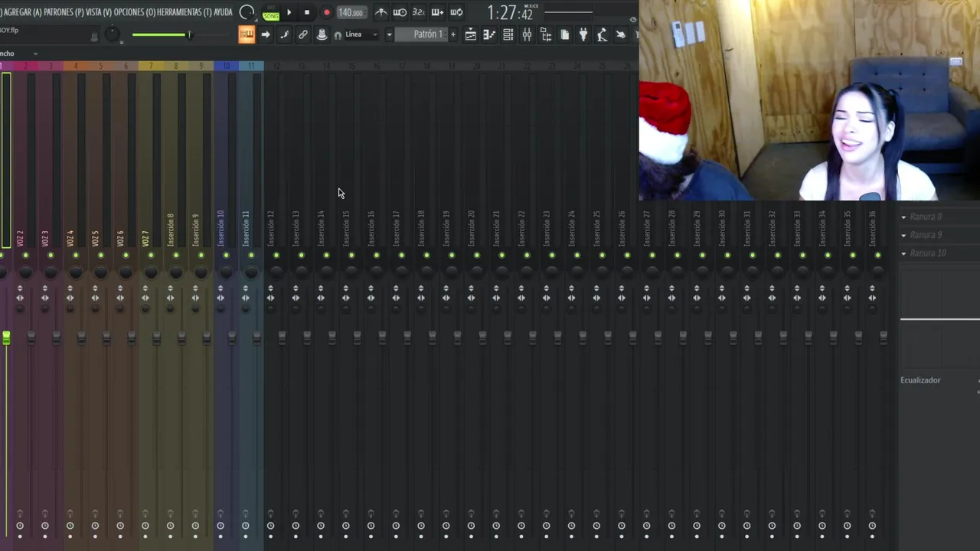
Task: Open the Mixer view icon
Action: pyautogui.click(x=527, y=34)
